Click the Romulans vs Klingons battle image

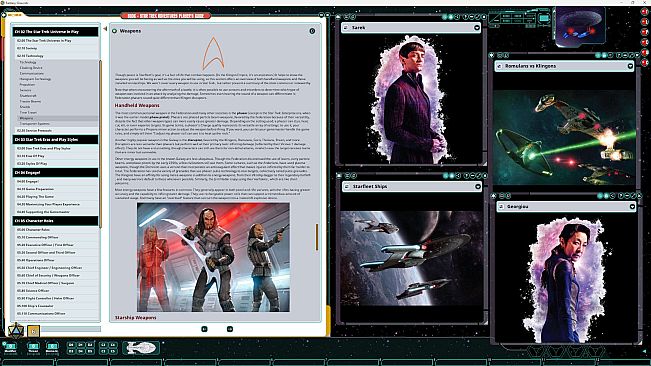click(x=564, y=137)
